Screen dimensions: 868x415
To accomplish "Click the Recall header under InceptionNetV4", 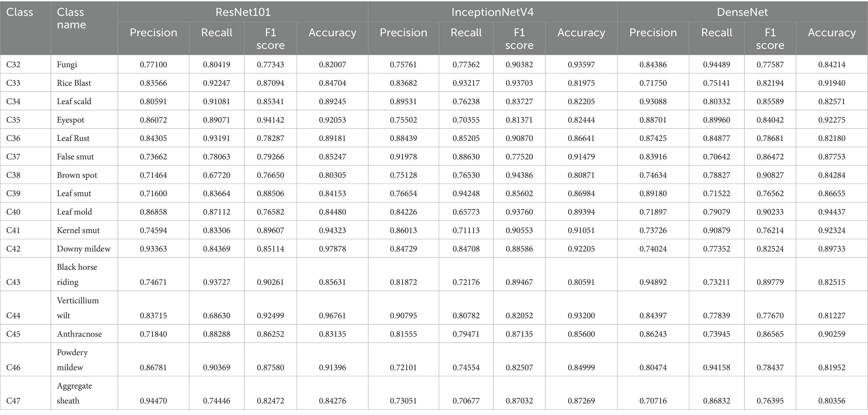I will click(x=466, y=33).
